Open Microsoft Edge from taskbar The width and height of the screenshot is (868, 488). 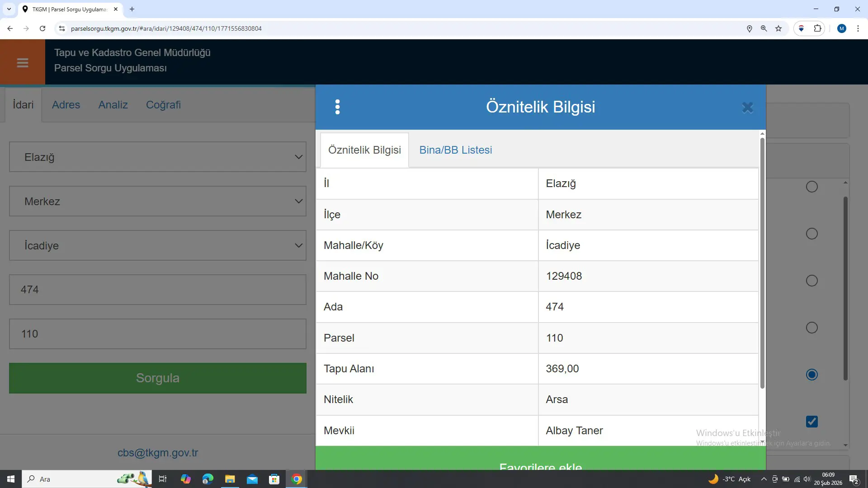pyautogui.click(x=208, y=479)
